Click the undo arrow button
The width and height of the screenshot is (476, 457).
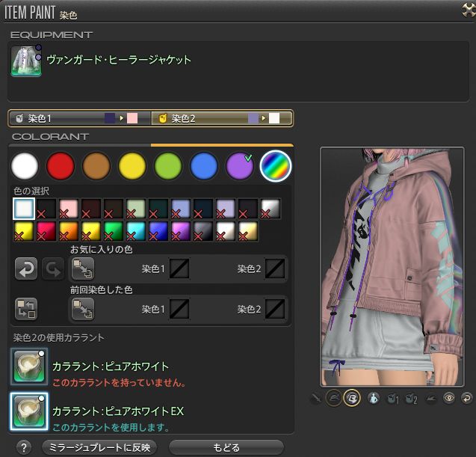(x=26, y=269)
